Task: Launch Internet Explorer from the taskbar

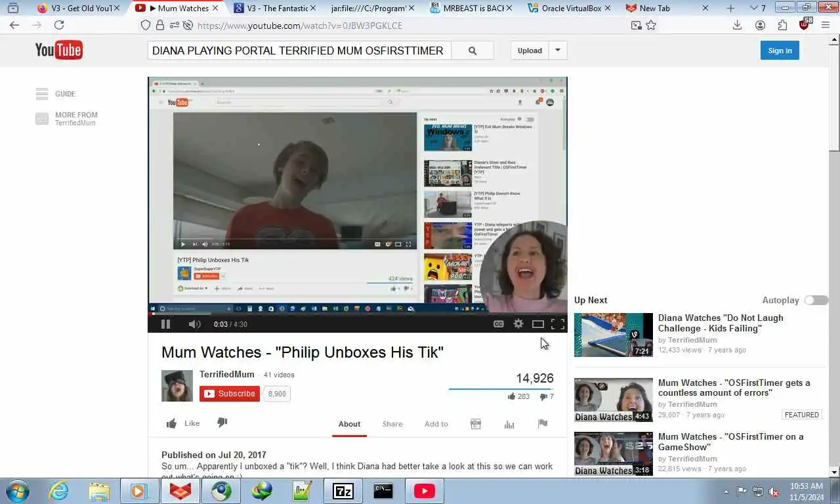Action: [59, 491]
